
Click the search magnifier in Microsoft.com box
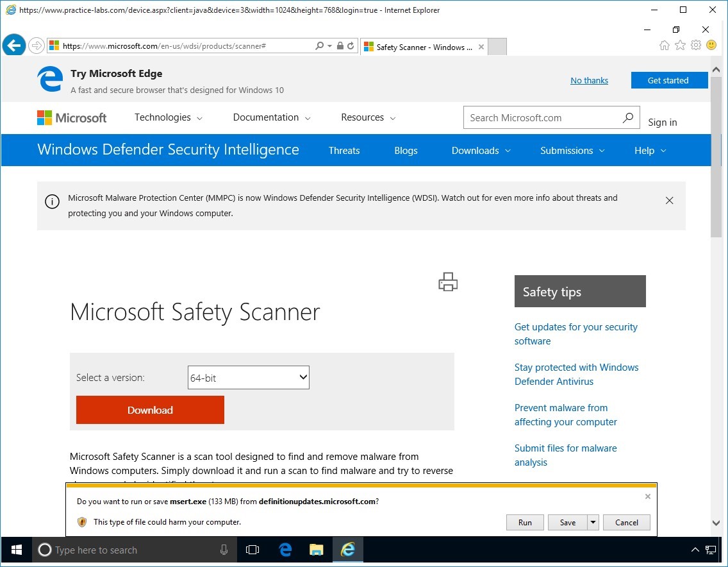pyautogui.click(x=627, y=117)
